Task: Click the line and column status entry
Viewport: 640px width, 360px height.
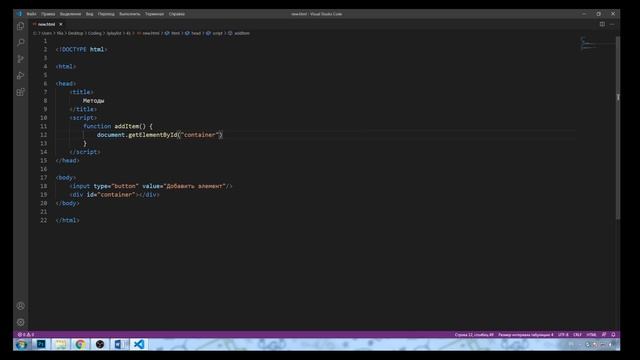Action: tap(474, 335)
